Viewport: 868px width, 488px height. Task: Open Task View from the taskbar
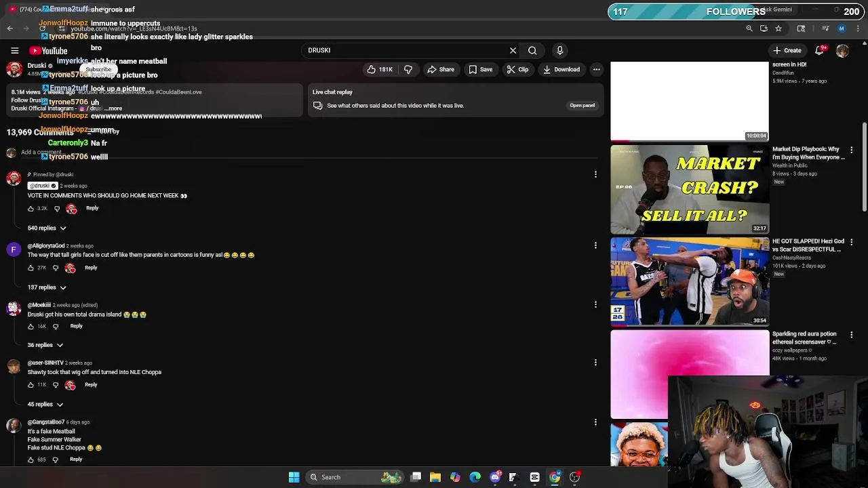pos(416,477)
